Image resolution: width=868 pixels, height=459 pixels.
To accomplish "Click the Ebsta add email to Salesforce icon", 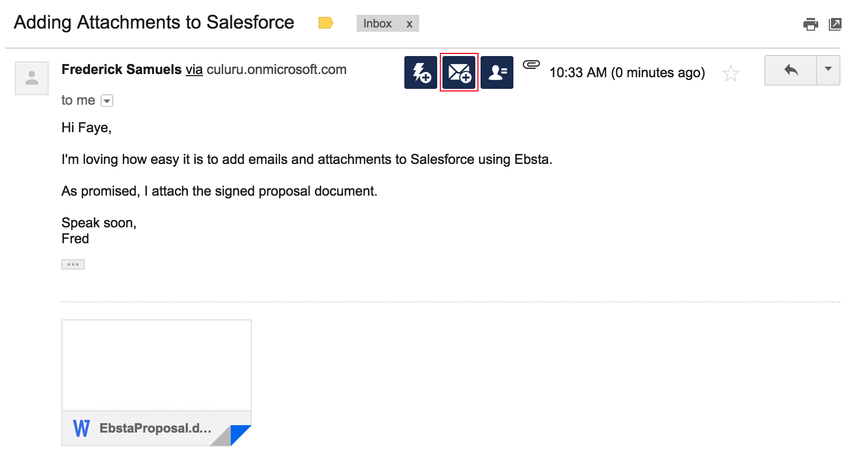I will click(459, 72).
